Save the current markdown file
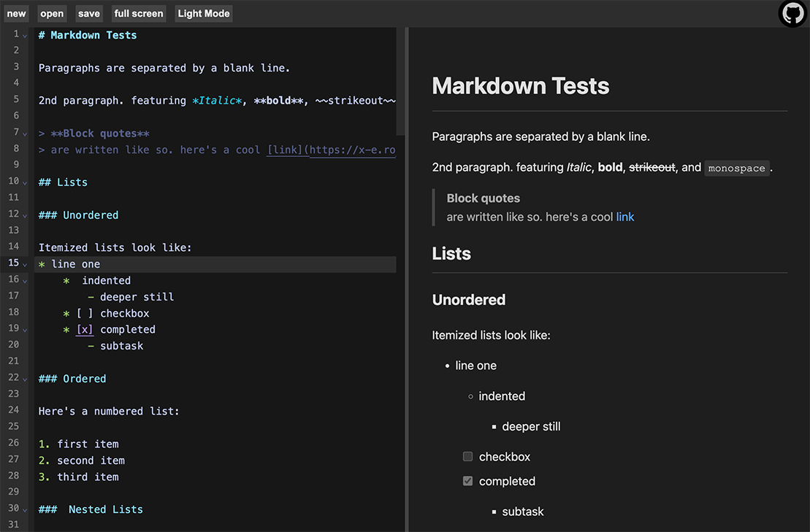This screenshot has height=532, width=810. click(x=88, y=12)
